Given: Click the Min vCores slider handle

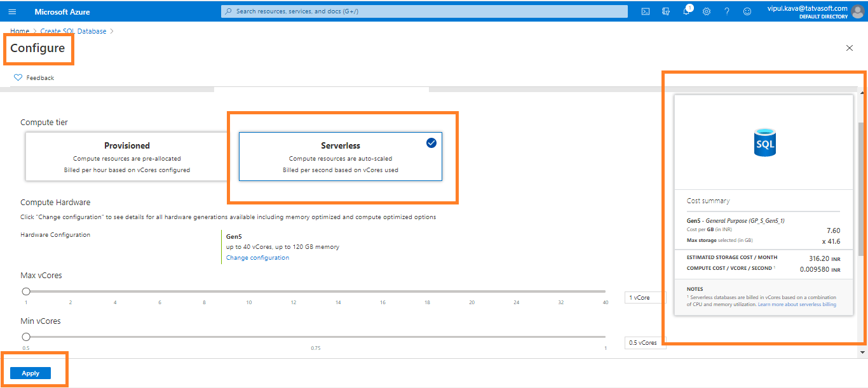Looking at the screenshot, I should tap(26, 337).
